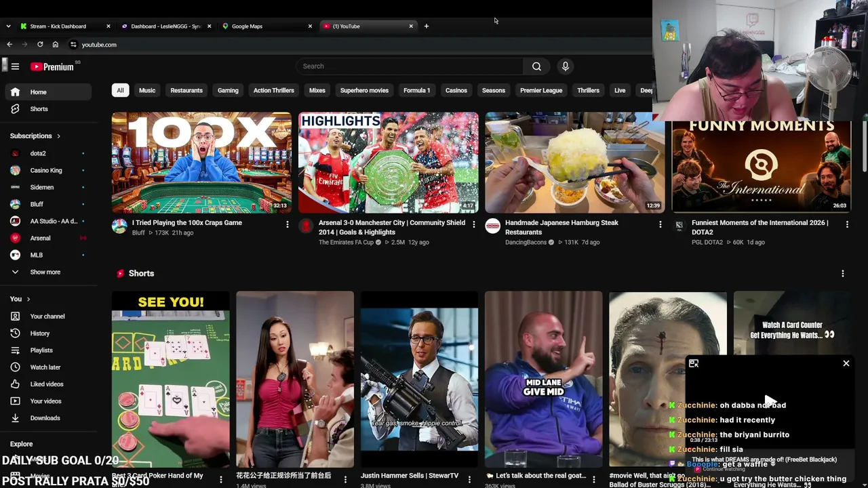Image resolution: width=868 pixels, height=488 pixels.
Task: Open Watch later in the sidebar
Action: [x=47, y=367]
